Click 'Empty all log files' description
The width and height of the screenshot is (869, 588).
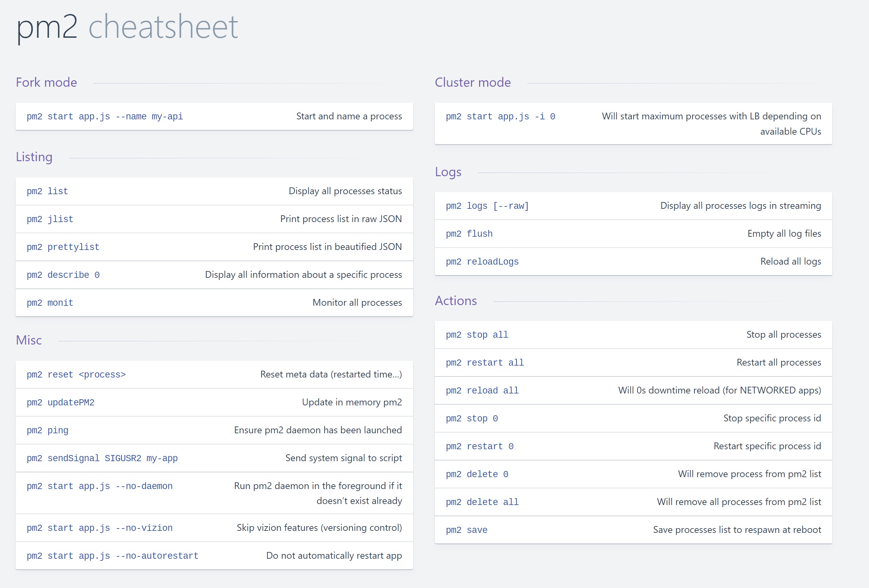pyautogui.click(x=784, y=234)
